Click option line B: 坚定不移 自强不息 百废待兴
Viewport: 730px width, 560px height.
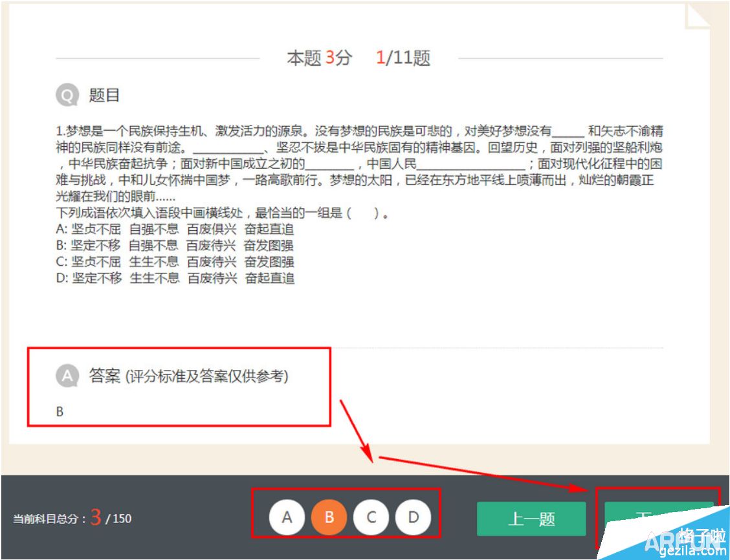175,245
